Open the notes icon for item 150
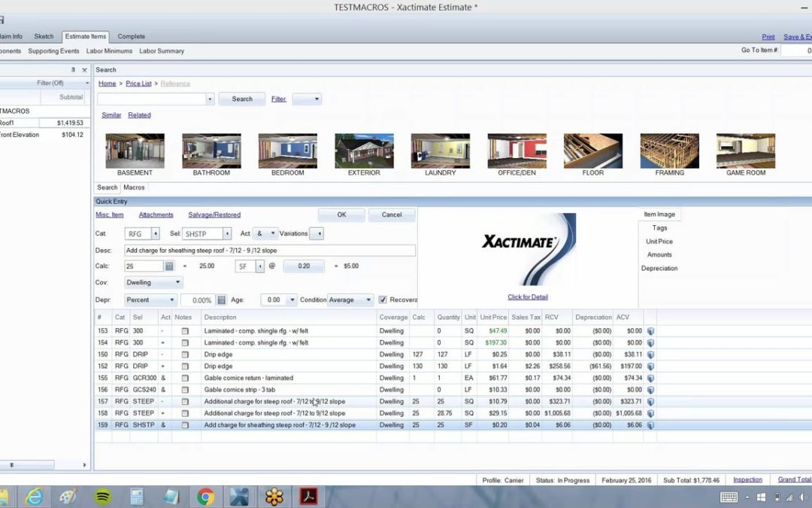The image size is (812, 508). 185,354
